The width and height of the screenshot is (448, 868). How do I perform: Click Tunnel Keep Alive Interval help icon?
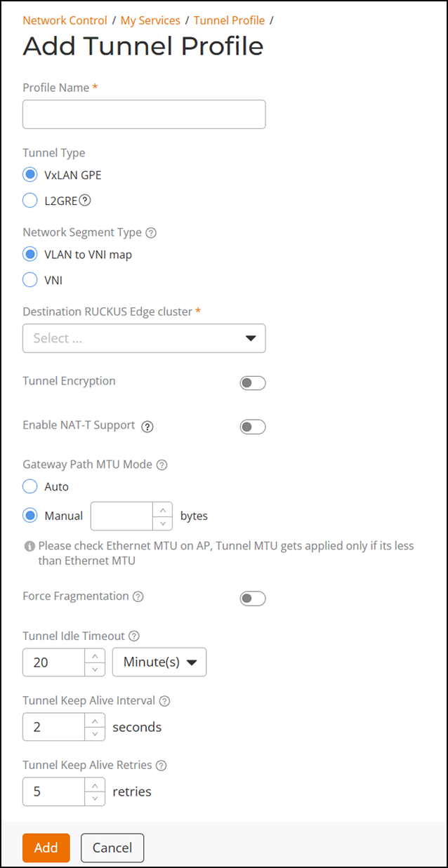[x=165, y=701]
